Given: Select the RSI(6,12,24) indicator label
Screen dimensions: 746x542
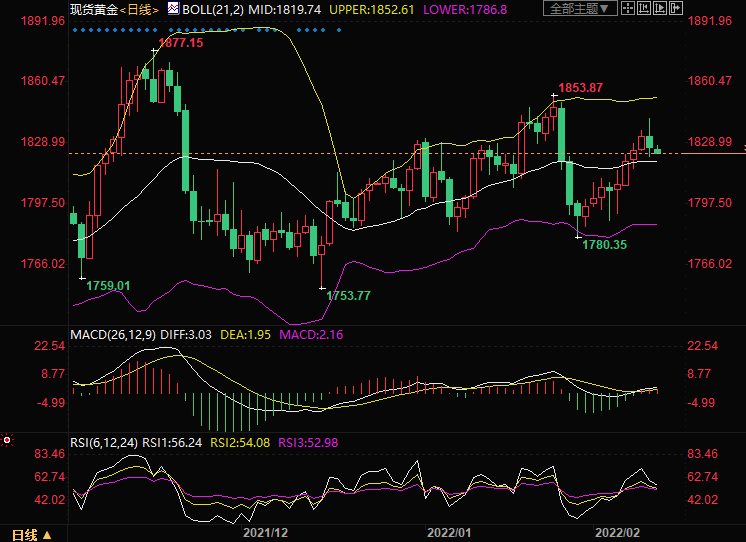Looking at the screenshot, I should click(x=103, y=441).
